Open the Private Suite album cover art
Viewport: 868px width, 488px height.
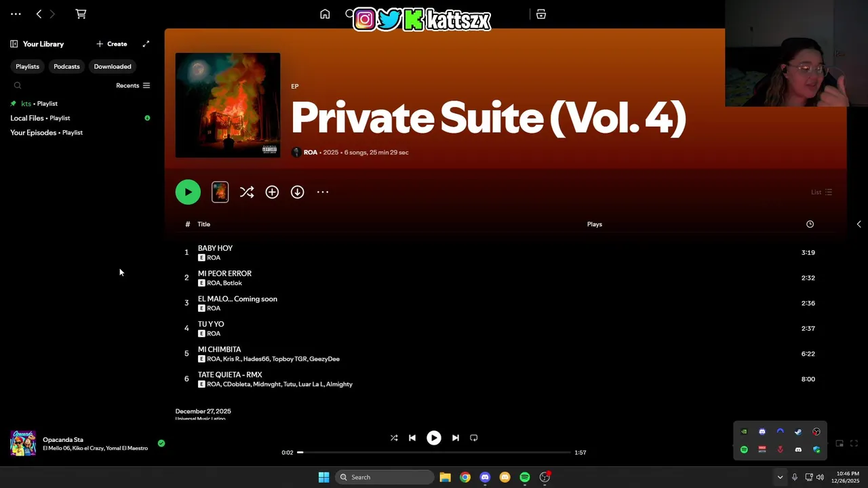[x=228, y=105]
